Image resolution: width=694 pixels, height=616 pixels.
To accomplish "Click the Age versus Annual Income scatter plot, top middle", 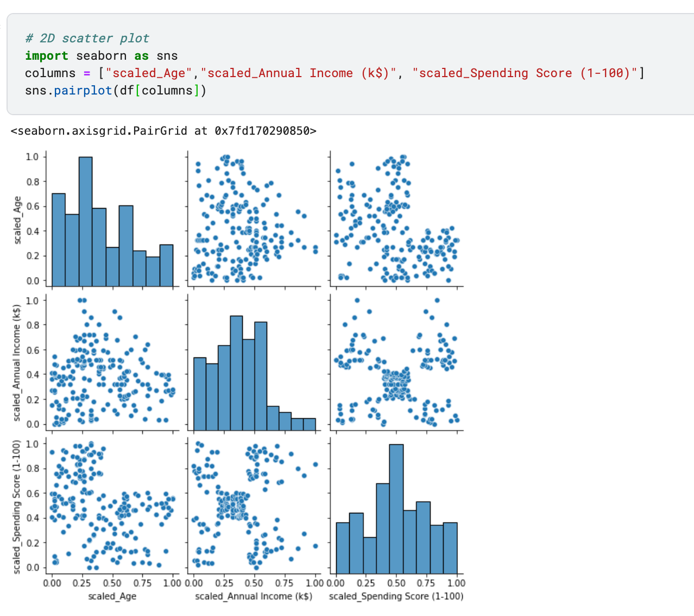I will coord(254,219).
